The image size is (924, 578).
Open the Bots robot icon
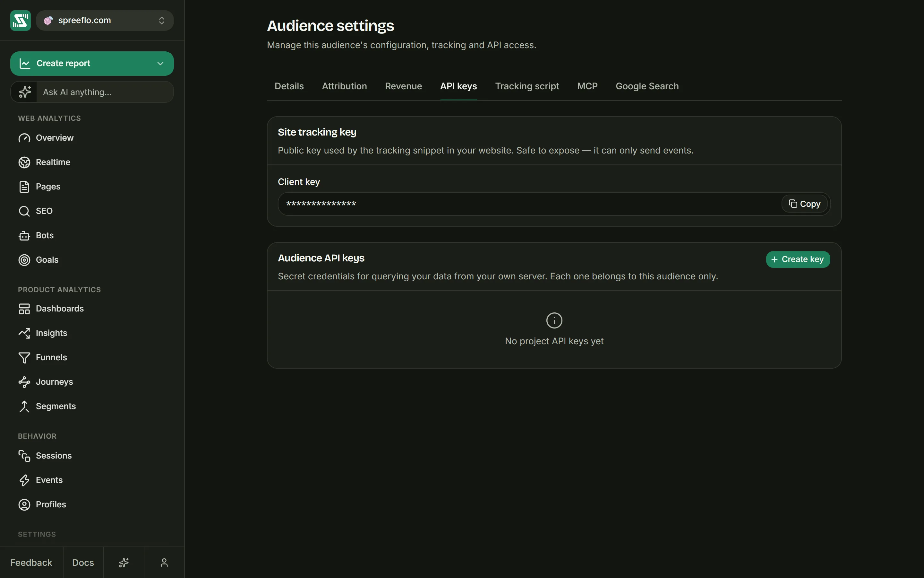(x=24, y=235)
